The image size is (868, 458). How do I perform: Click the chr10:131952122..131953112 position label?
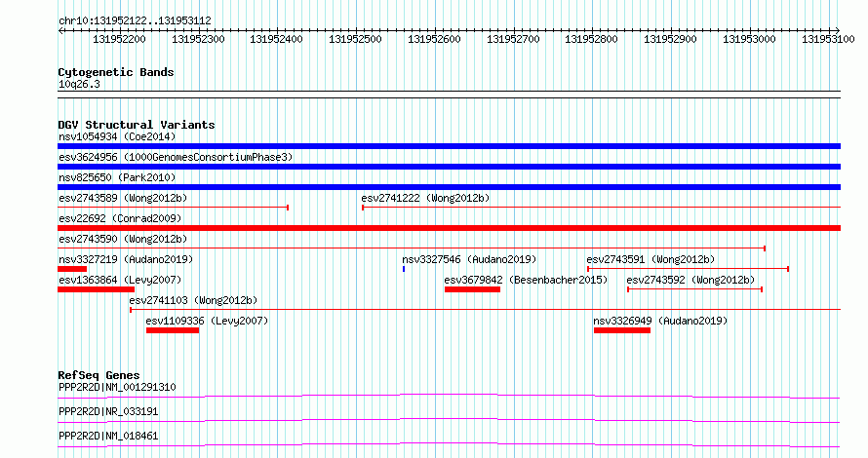(135, 20)
